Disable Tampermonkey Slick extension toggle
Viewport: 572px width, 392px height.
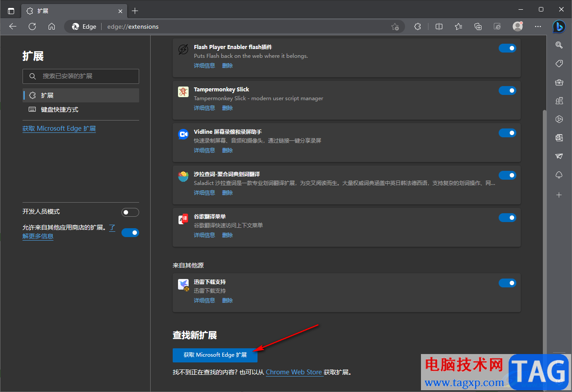click(x=508, y=90)
